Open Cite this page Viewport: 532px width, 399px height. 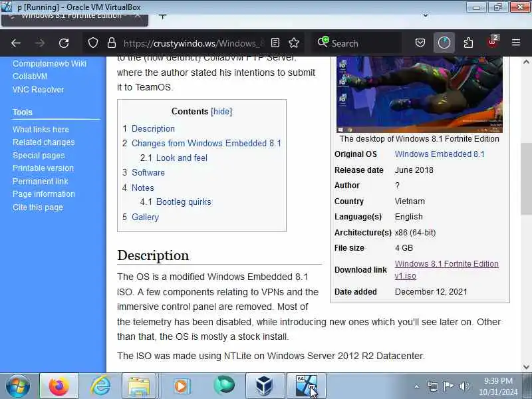[x=38, y=207]
